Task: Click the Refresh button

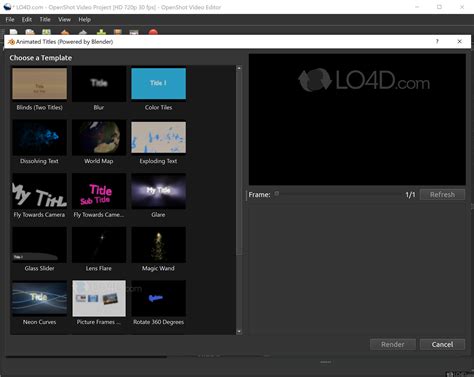Action: 442,195
